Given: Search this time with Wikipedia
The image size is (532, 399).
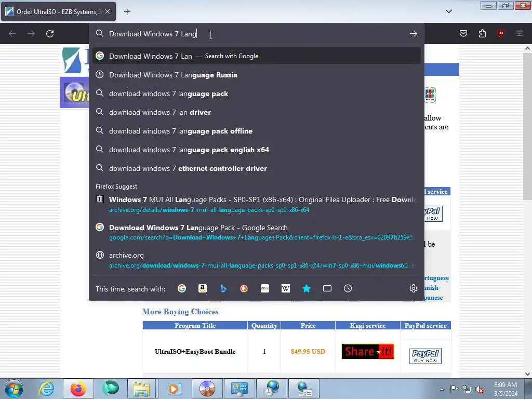Looking at the screenshot, I should point(286,288).
